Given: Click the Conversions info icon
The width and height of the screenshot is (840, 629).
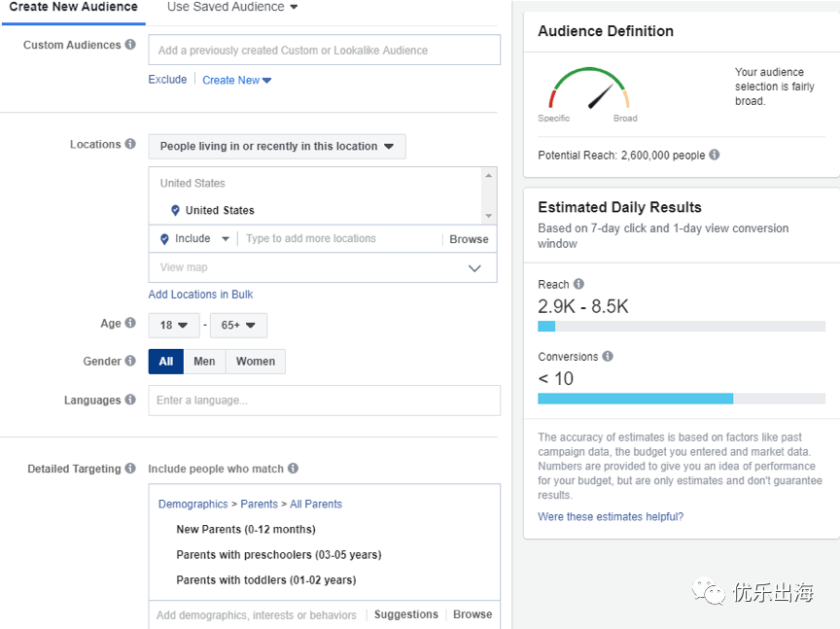Looking at the screenshot, I should [x=608, y=357].
